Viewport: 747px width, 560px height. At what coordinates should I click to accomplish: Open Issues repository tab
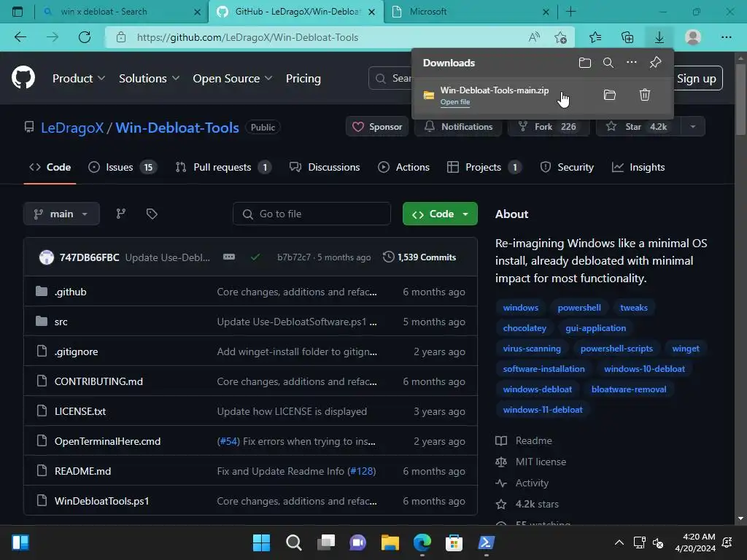click(123, 167)
